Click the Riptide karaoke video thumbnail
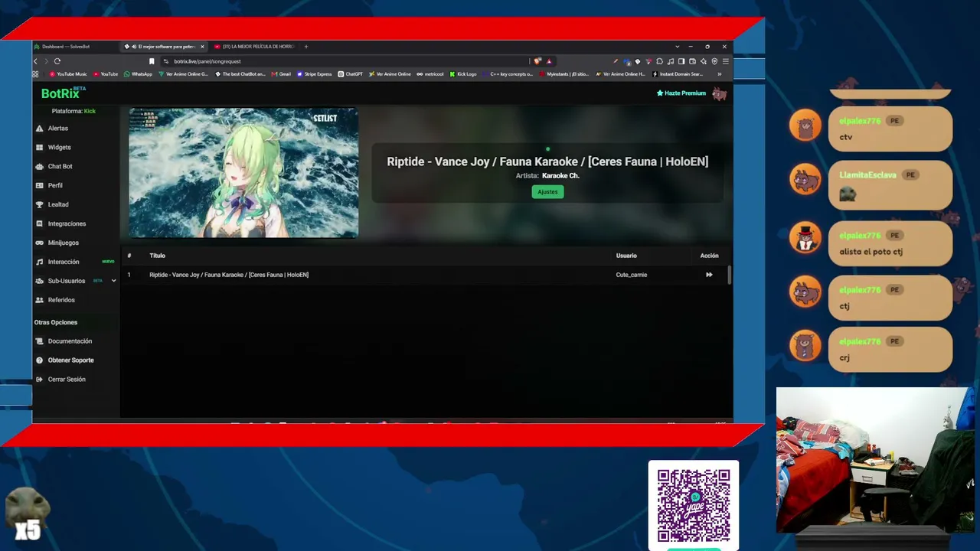 pos(243,173)
